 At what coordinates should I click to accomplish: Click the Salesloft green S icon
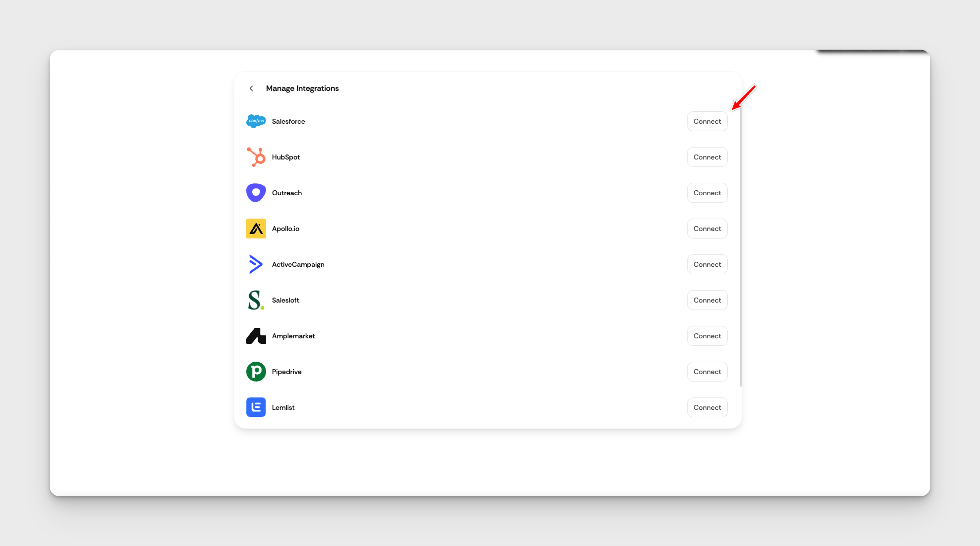click(x=256, y=300)
